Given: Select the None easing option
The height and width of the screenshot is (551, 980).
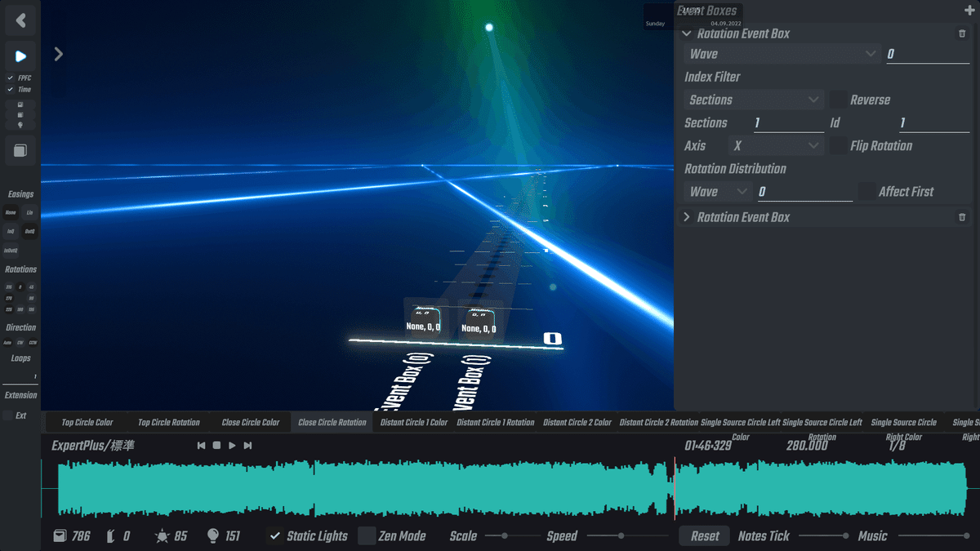Looking at the screenshot, I should [11, 213].
